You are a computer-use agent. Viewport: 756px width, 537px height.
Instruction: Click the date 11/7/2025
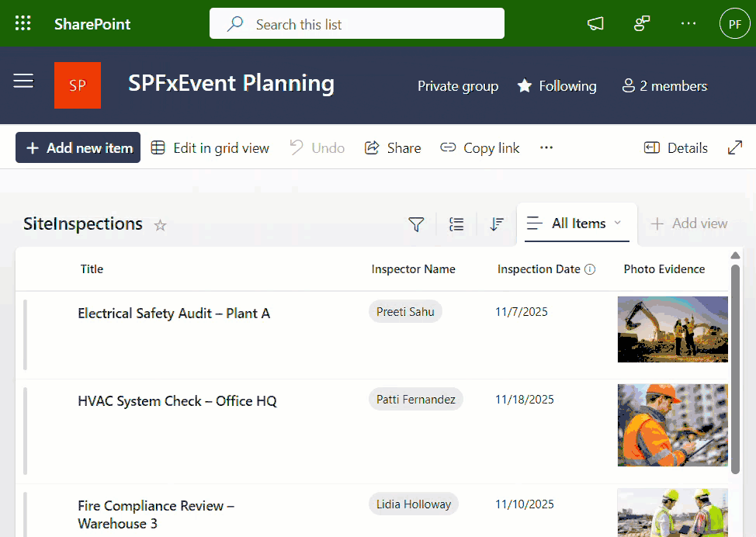[x=521, y=312]
